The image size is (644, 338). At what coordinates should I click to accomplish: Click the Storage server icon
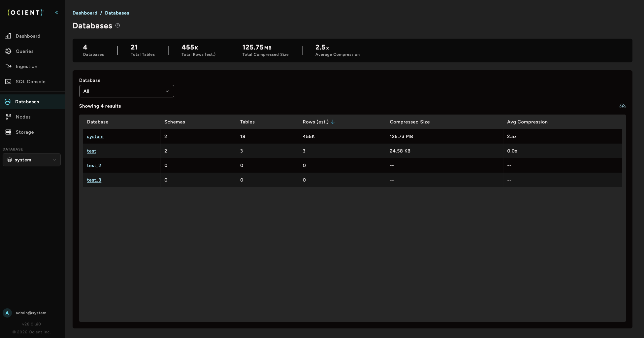tap(8, 132)
